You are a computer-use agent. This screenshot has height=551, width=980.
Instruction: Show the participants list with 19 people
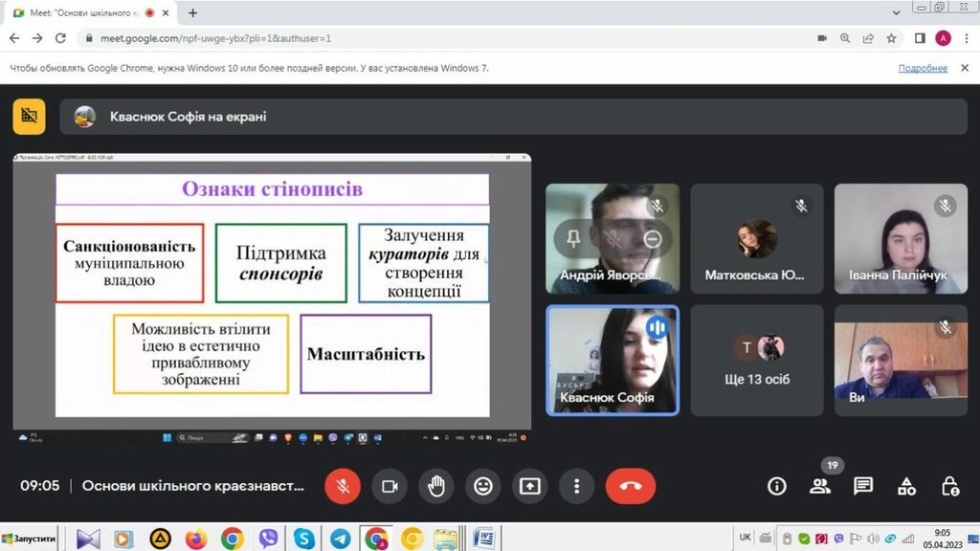820,486
